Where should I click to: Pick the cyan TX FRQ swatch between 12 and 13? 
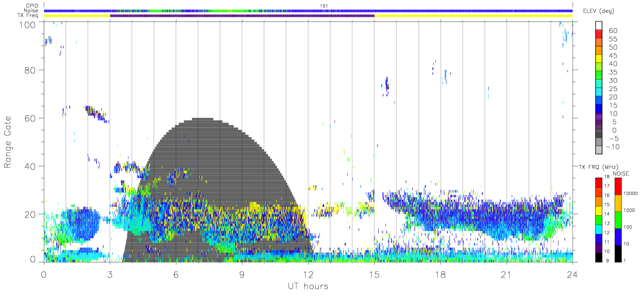tap(598, 229)
